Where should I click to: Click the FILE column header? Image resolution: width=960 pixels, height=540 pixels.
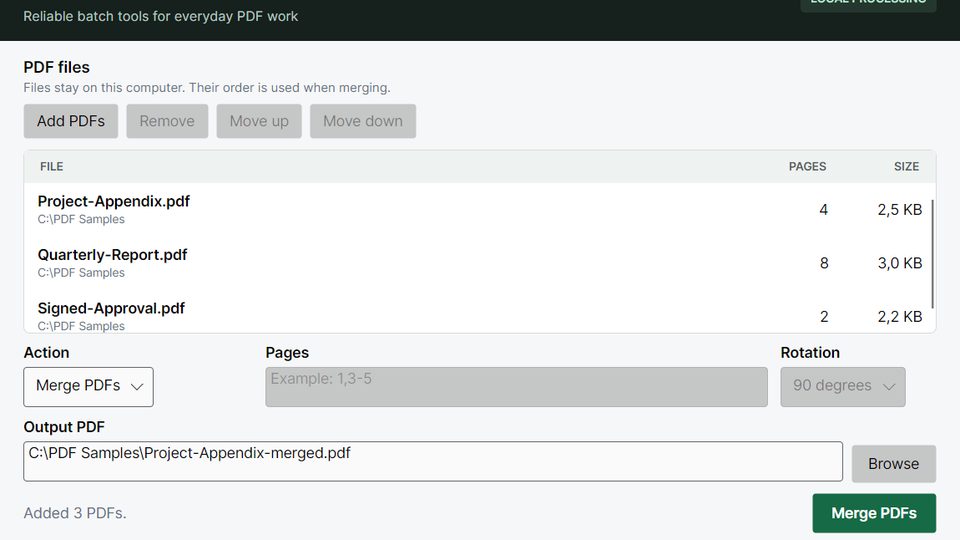tap(51, 167)
